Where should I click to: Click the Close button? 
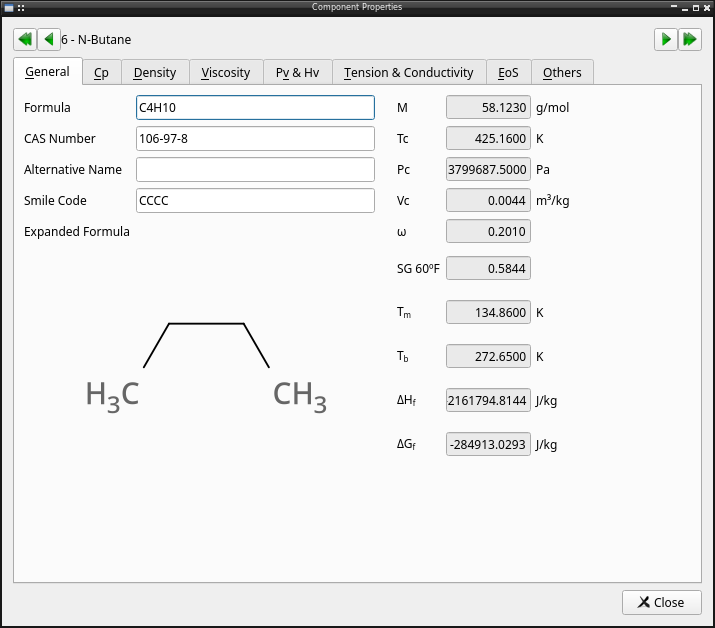662,602
